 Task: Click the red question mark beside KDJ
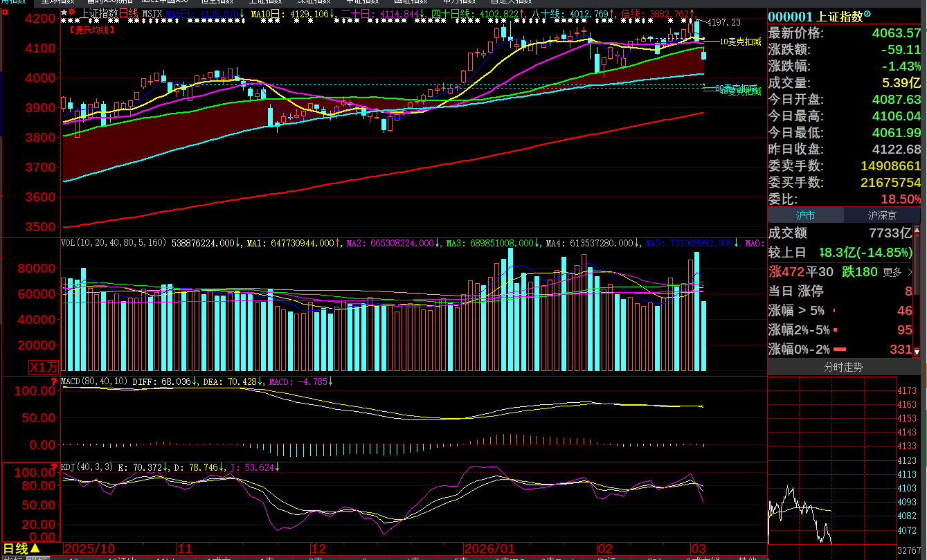pyautogui.click(x=53, y=467)
